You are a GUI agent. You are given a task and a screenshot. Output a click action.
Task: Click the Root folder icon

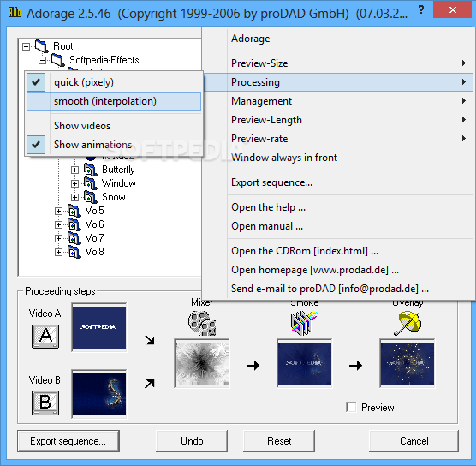pos(41,46)
